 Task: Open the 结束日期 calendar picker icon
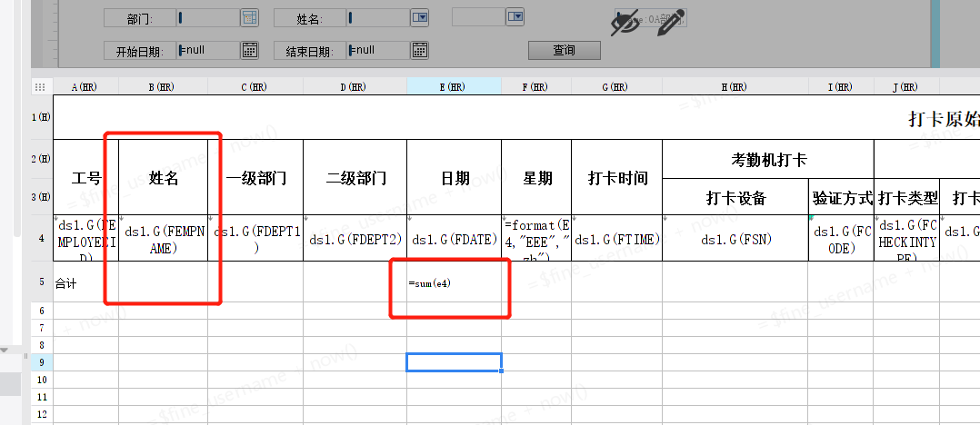419,50
